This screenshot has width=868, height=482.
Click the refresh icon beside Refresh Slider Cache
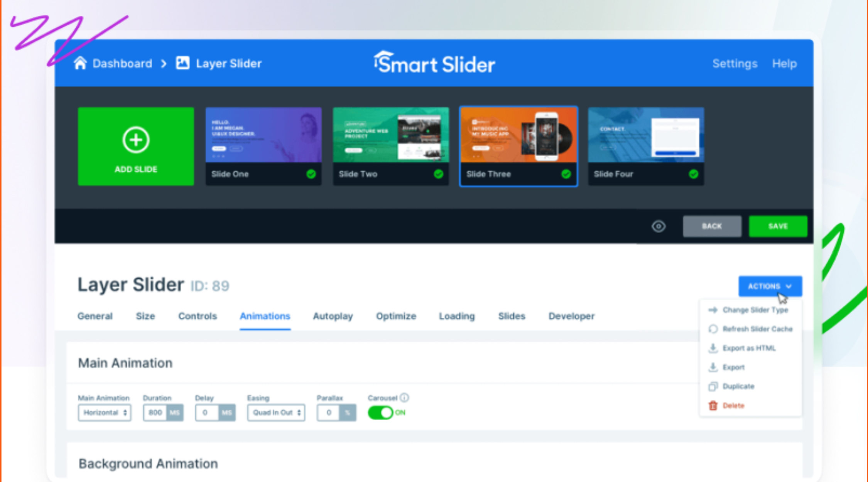713,329
